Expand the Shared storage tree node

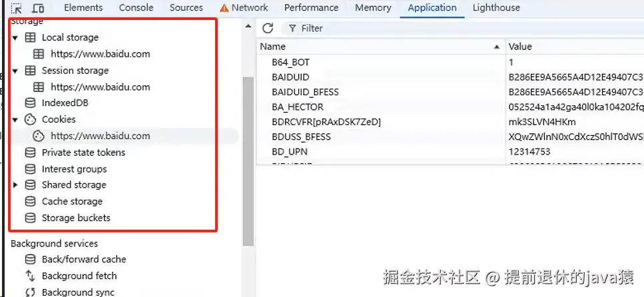pyautogui.click(x=15, y=185)
